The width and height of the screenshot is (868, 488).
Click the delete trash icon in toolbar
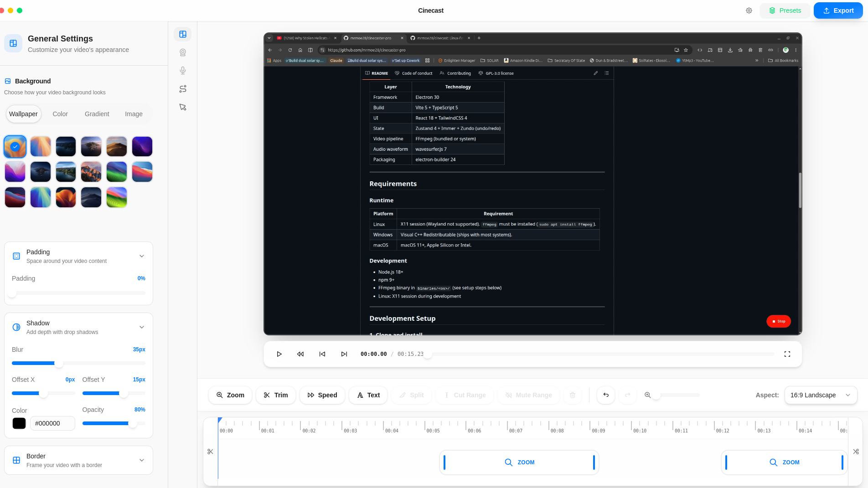573,395
